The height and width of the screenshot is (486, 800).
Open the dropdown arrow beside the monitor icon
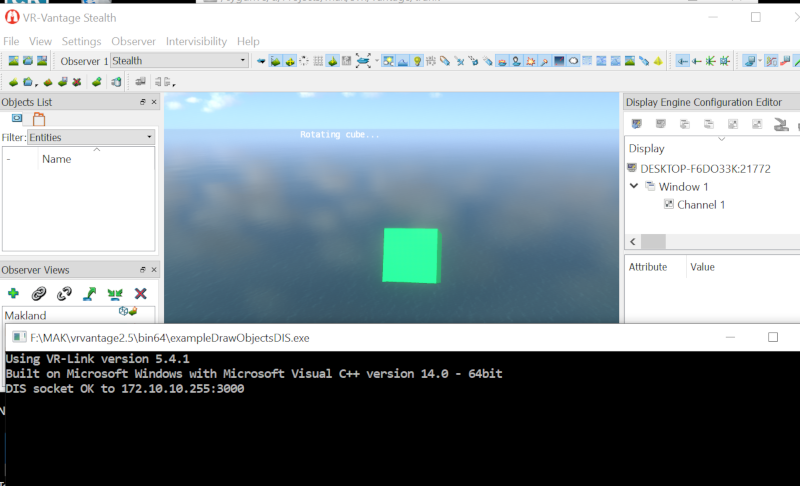point(760,61)
